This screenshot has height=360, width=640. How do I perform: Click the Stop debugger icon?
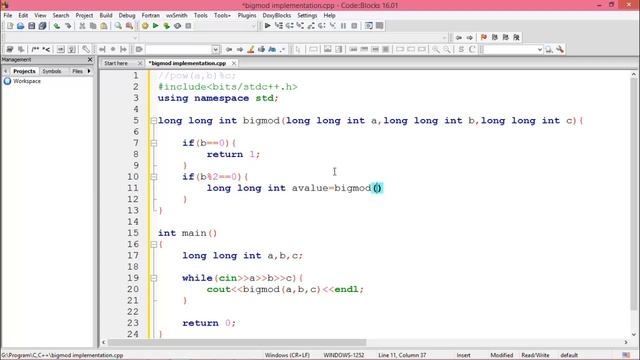tap(354, 26)
